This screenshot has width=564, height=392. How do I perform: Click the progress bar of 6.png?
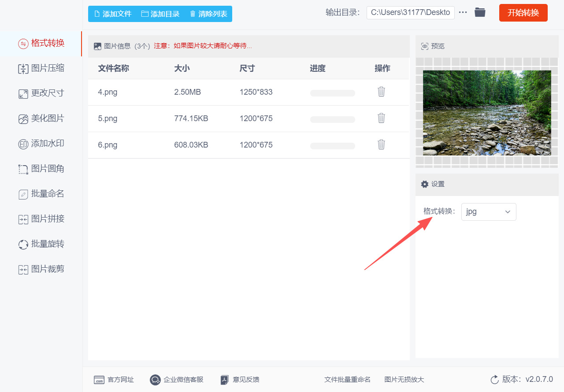point(333,146)
